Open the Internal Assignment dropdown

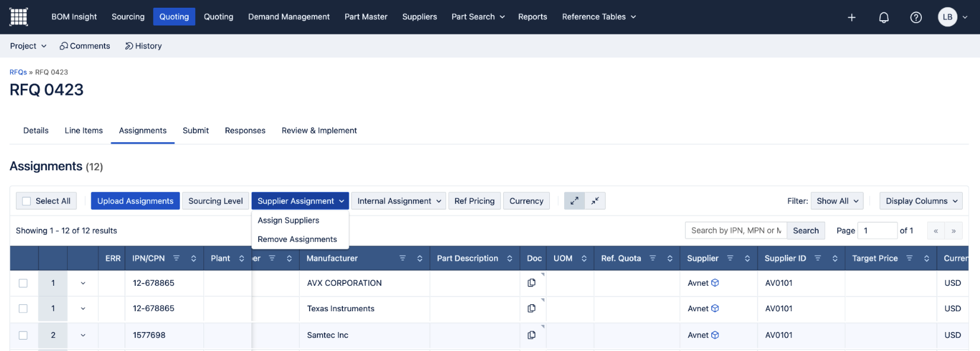click(x=399, y=201)
